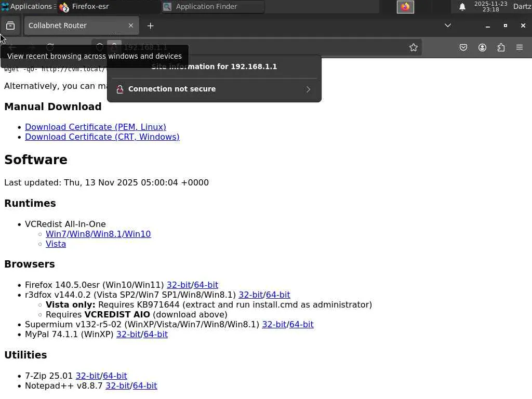Viewport: 532px width, 399px height.
Task: Click the Software heading text
Action: (x=36, y=160)
